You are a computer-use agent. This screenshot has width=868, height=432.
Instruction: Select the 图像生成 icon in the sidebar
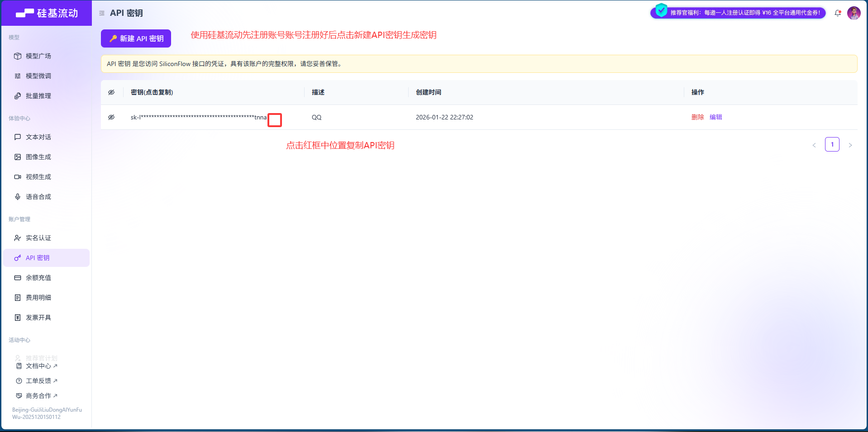coord(18,157)
